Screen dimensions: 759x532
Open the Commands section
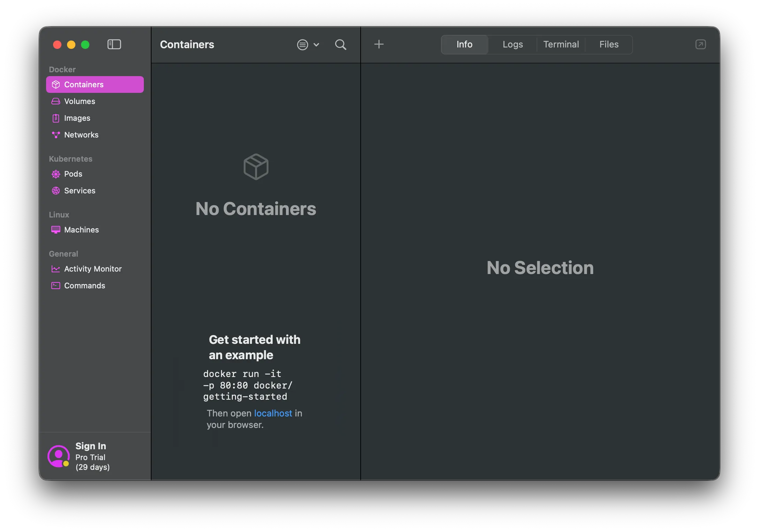[x=84, y=286]
